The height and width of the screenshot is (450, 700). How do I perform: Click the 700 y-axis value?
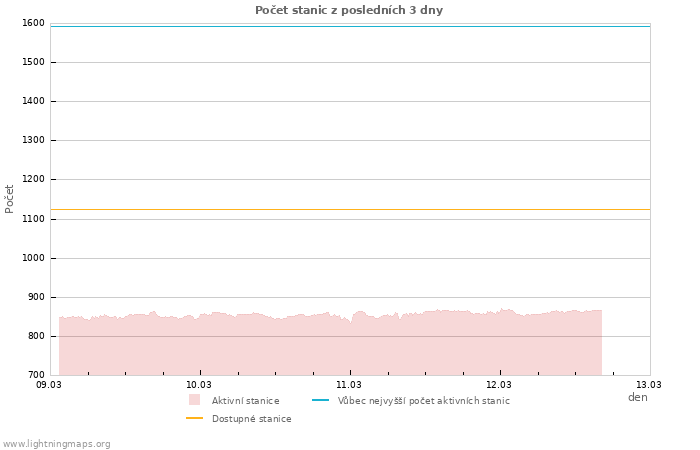36,375
